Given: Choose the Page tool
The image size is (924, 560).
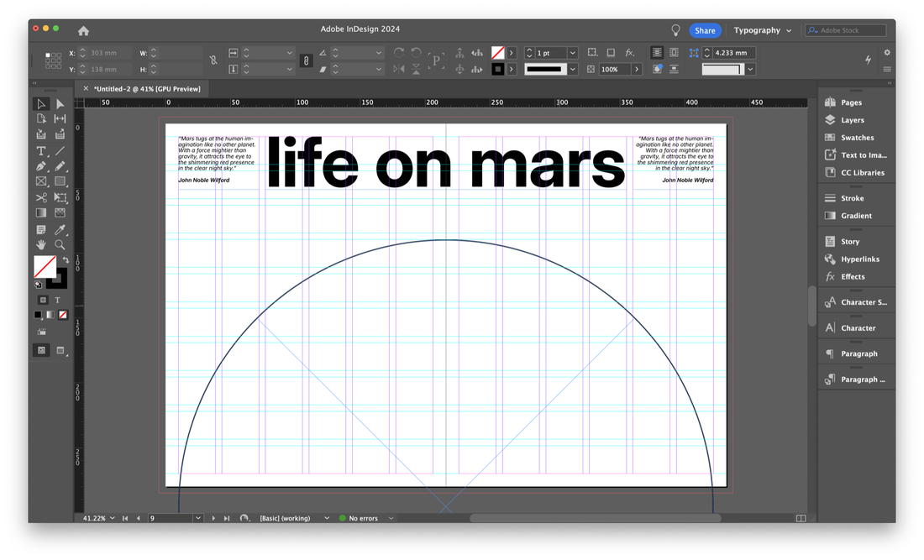Looking at the screenshot, I should [41, 119].
